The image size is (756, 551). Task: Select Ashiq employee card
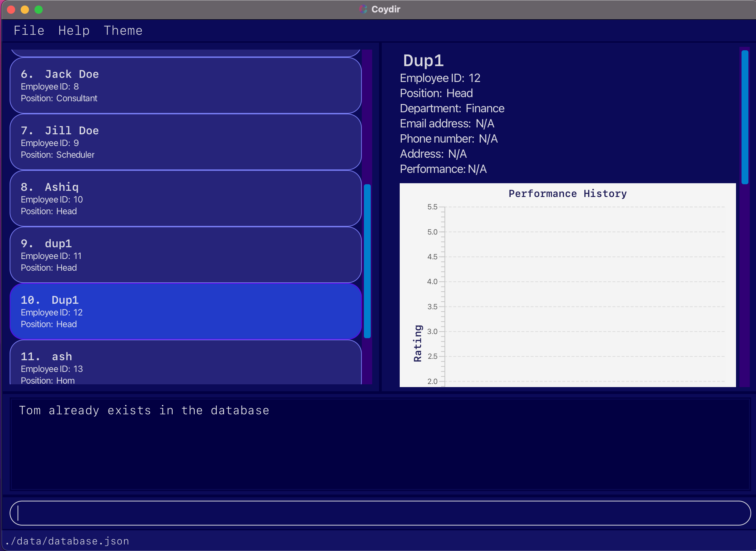tap(185, 198)
